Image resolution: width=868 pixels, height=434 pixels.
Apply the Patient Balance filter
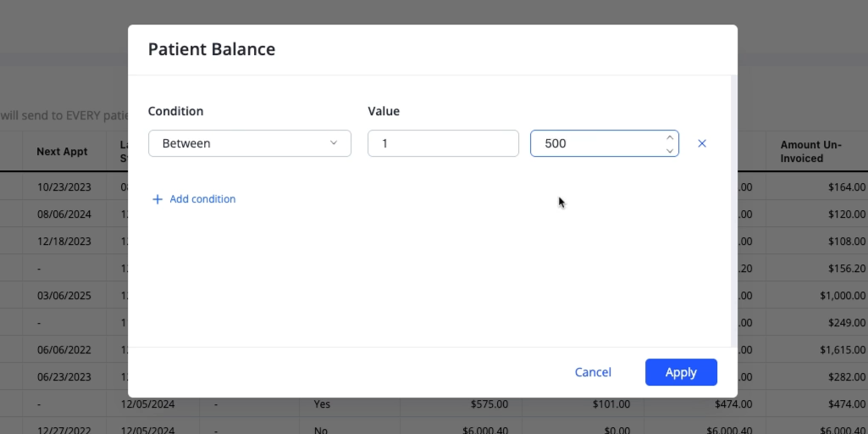pyautogui.click(x=681, y=372)
